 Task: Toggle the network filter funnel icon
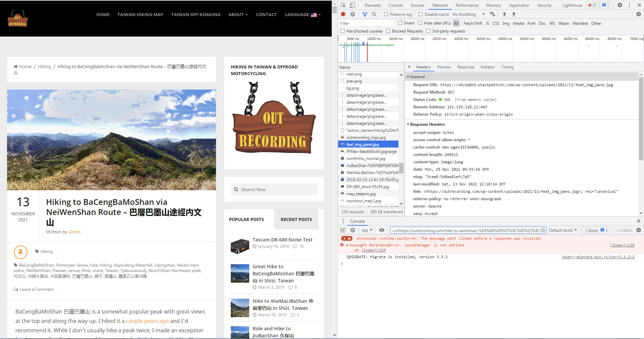pos(365,14)
